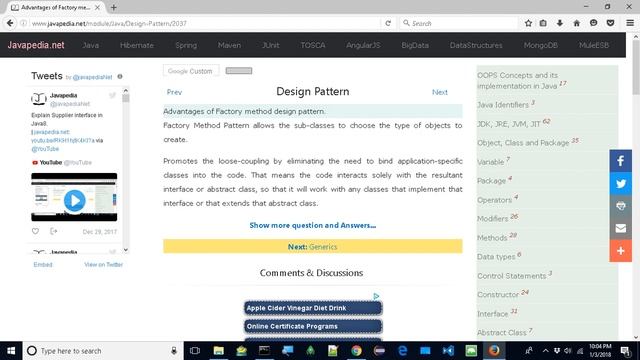Screen dimensions: 640x360
Task: Click the page vertical scrollbar thumb
Action: 636,67
